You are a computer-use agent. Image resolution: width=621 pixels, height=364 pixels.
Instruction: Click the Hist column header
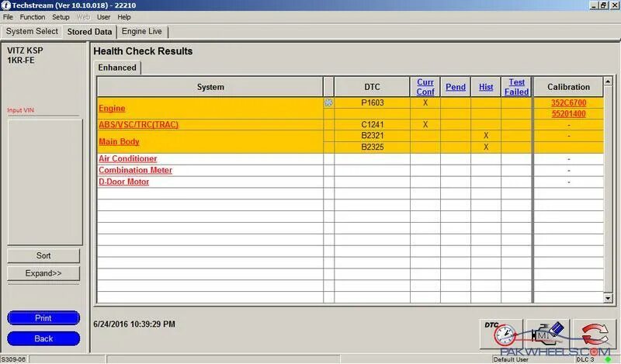(x=486, y=87)
